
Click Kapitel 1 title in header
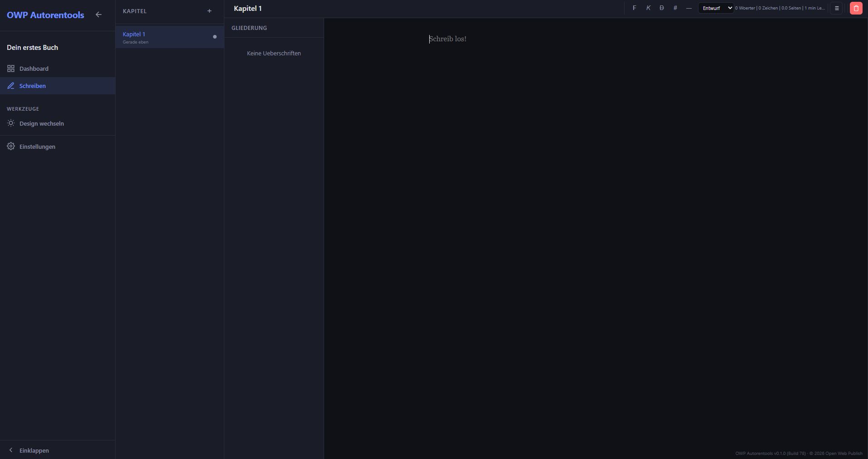pyautogui.click(x=248, y=9)
